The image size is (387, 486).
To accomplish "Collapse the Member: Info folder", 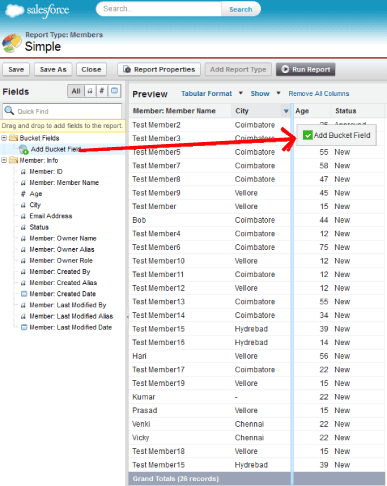I will coord(4,160).
